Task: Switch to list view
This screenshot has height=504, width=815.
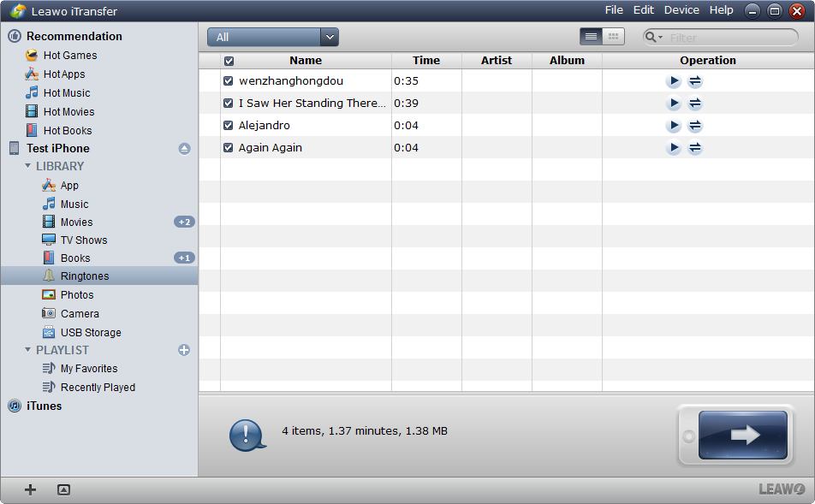Action: pyautogui.click(x=591, y=37)
